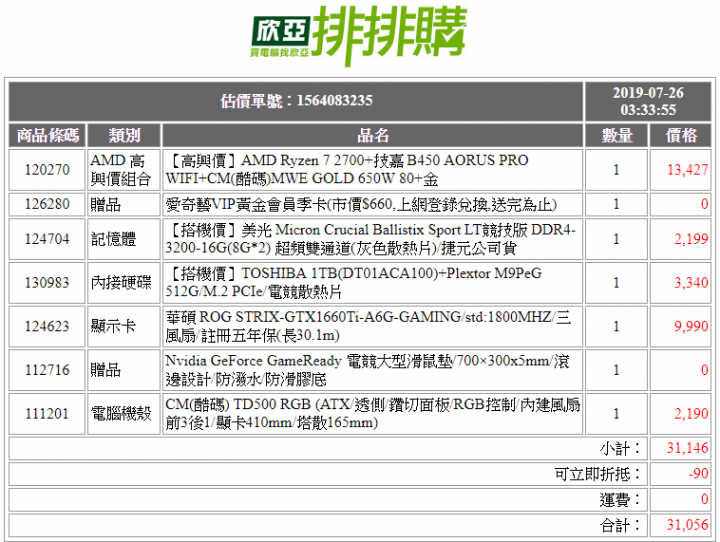Select the estimate number 1564083235 header
The height and width of the screenshot is (542, 720).
point(296,101)
